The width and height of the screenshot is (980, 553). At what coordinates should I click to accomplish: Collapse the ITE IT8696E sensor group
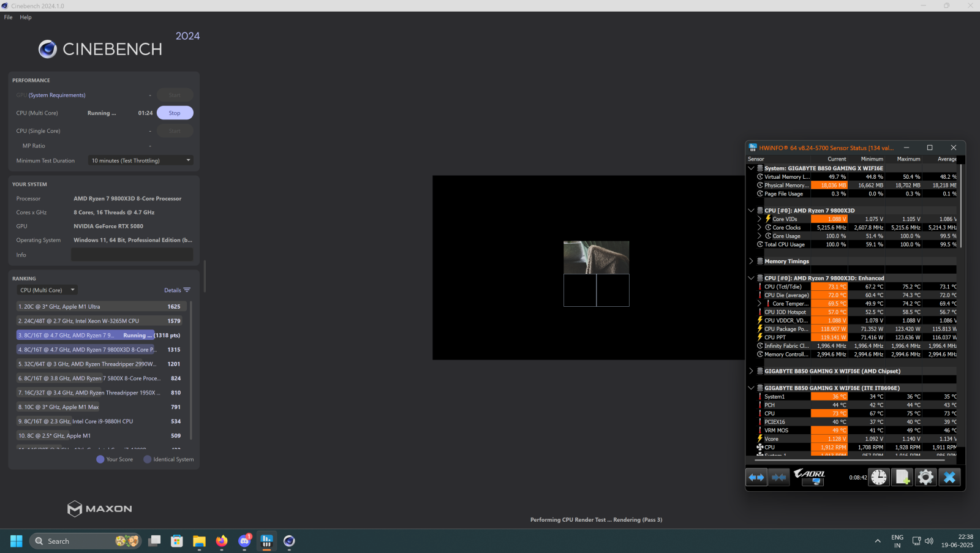point(751,388)
